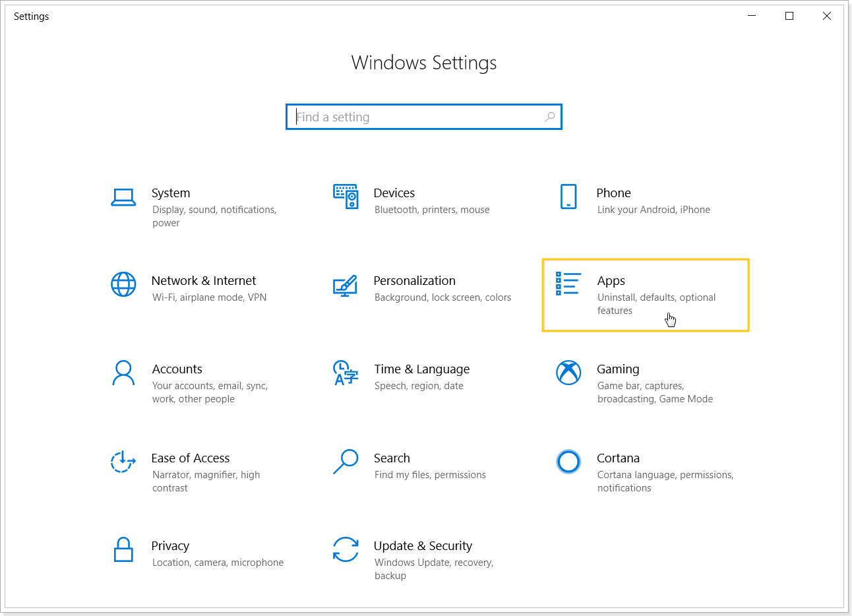Image resolution: width=852 pixels, height=616 pixels.
Task: Focus the Find a setting field
Action: [424, 117]
